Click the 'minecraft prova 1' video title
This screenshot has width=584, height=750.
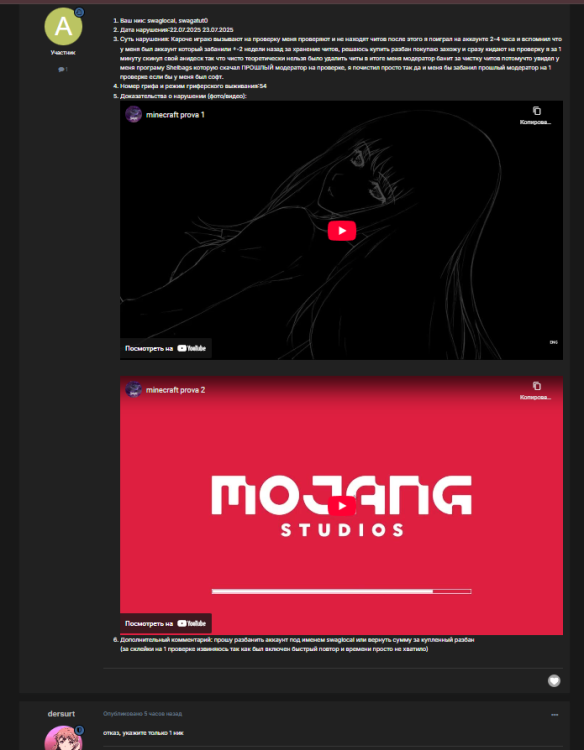click(x=175, y=115)
